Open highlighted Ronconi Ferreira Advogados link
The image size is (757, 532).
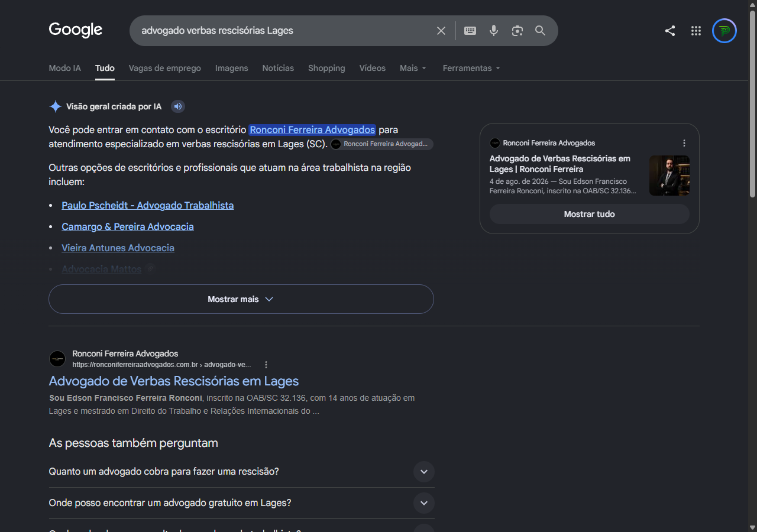coord(312,129)
